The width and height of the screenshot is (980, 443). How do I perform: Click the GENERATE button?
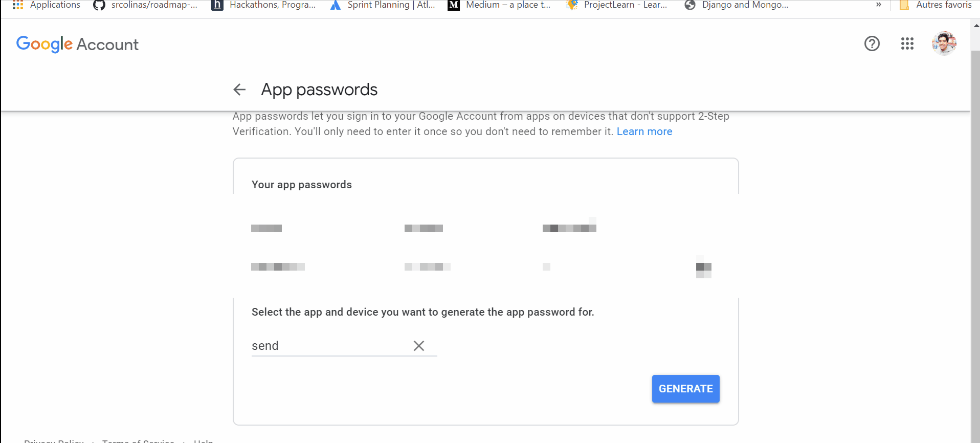(x=685, y=389)
